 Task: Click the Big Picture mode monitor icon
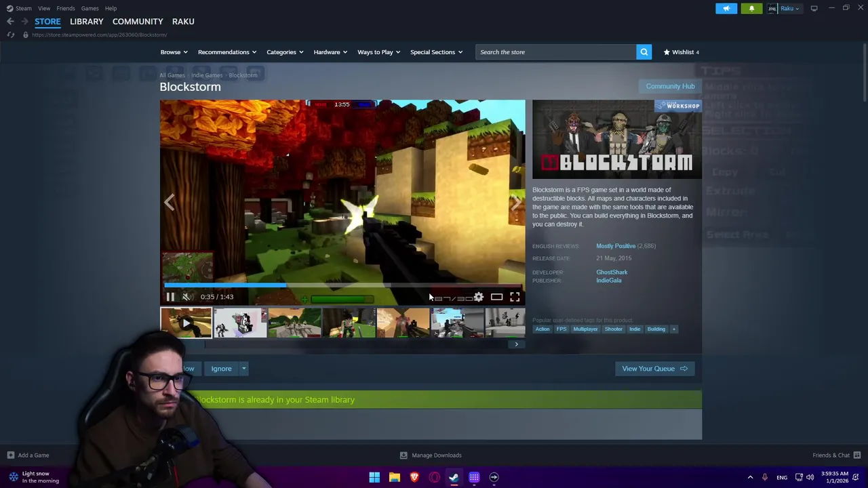(814, 8)
